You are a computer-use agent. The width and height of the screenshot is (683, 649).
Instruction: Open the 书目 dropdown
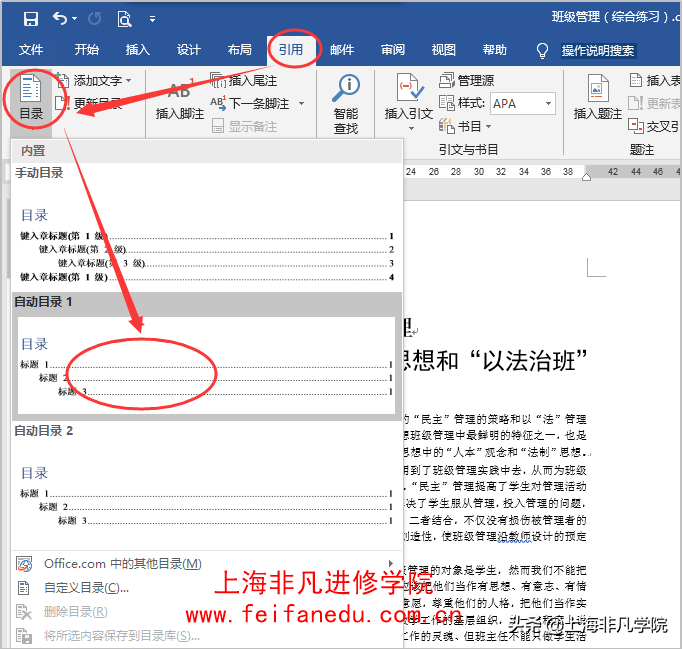(465, 126)
